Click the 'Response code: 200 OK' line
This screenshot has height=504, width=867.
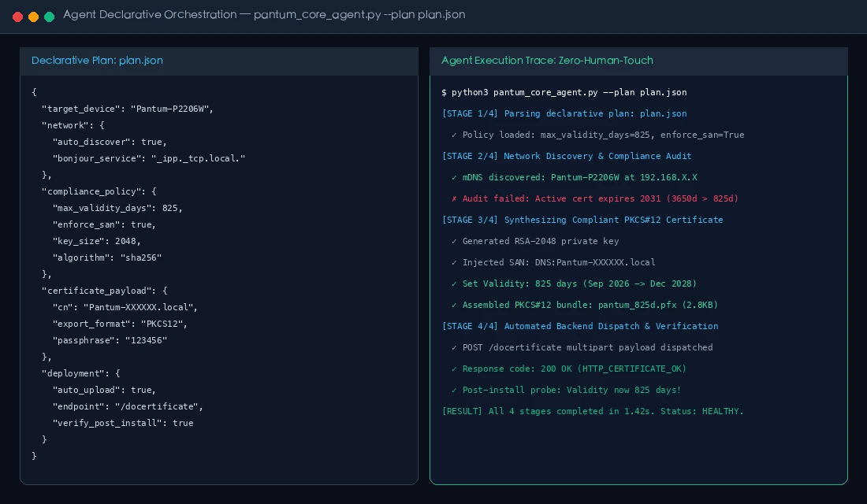click(569, 369)
